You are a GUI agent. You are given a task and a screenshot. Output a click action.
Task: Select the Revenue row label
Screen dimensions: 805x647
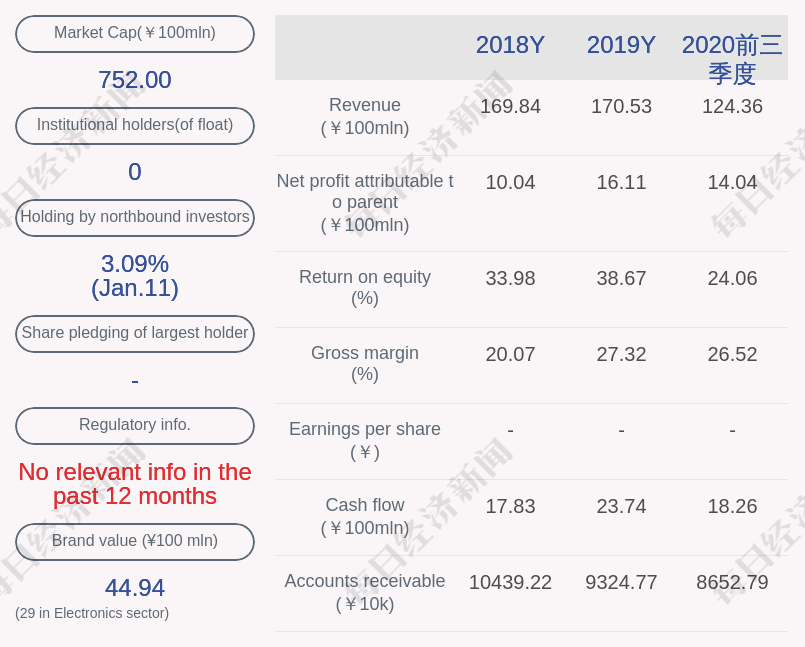[x=365, y=117]
